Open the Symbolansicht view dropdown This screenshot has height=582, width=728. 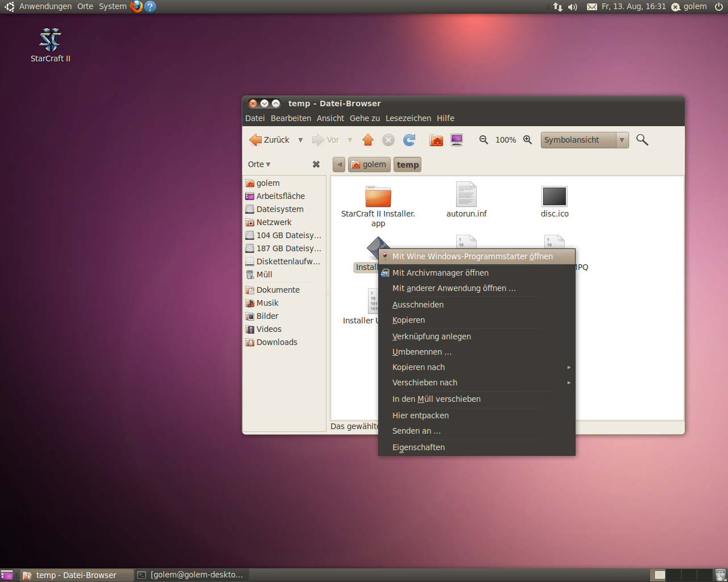(x=580, y=140)
